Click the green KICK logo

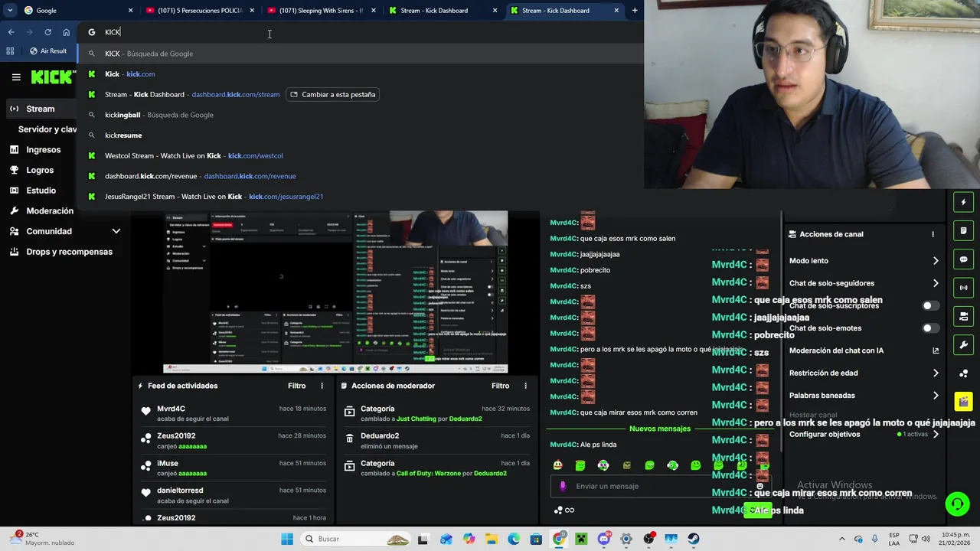tap(52, 77)
